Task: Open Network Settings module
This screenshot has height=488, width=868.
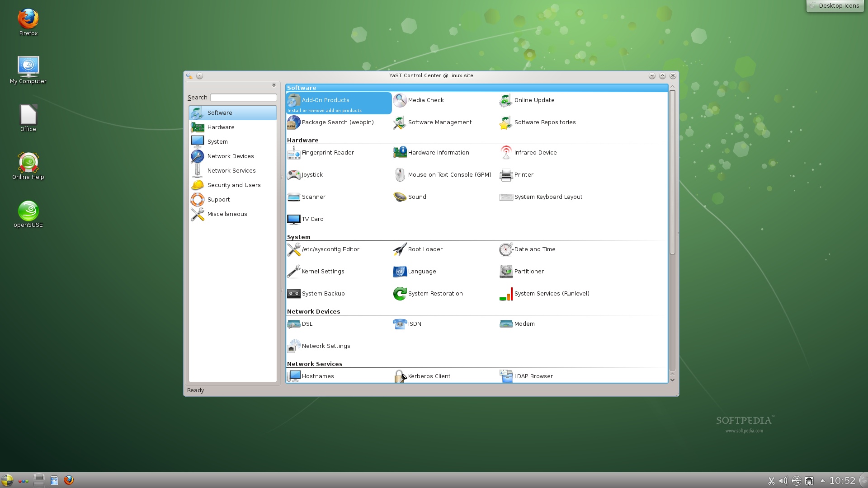Action: (319, 346)
